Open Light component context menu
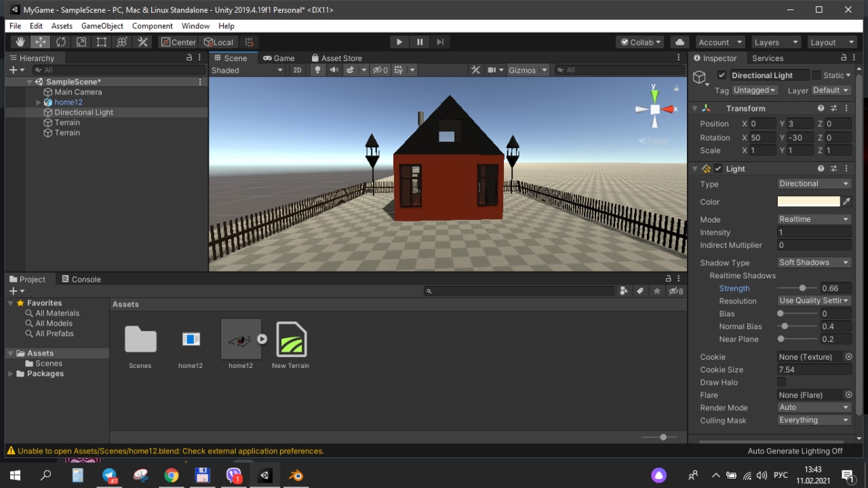The height and width of the screenshot is (488, 868). [x=846, y=168]
